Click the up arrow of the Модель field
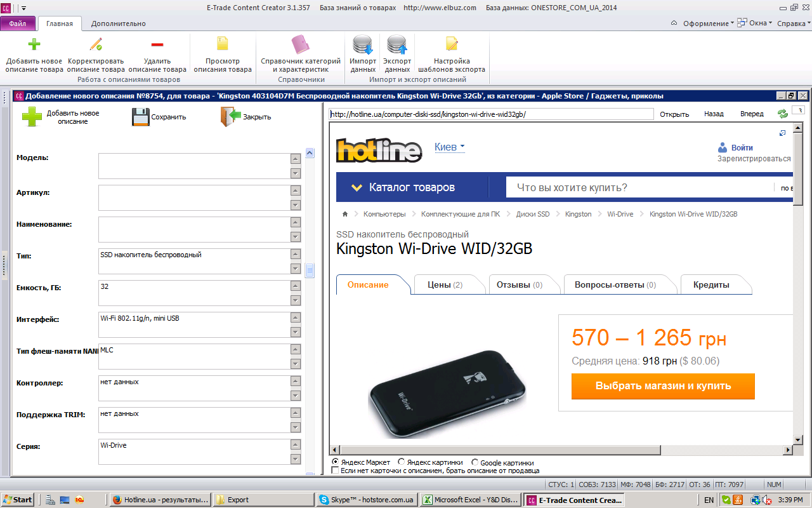This screenshot has height=508, width=812. (295, 159)
